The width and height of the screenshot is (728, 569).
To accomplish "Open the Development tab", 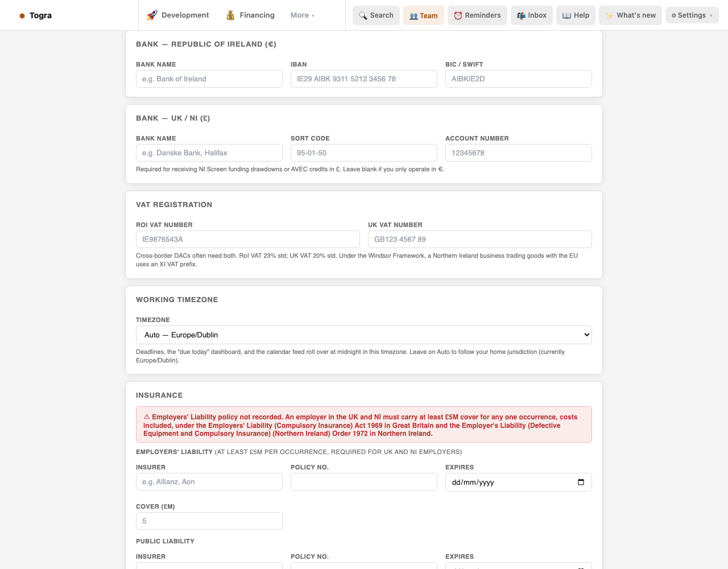I will click(x=178, y=15).
